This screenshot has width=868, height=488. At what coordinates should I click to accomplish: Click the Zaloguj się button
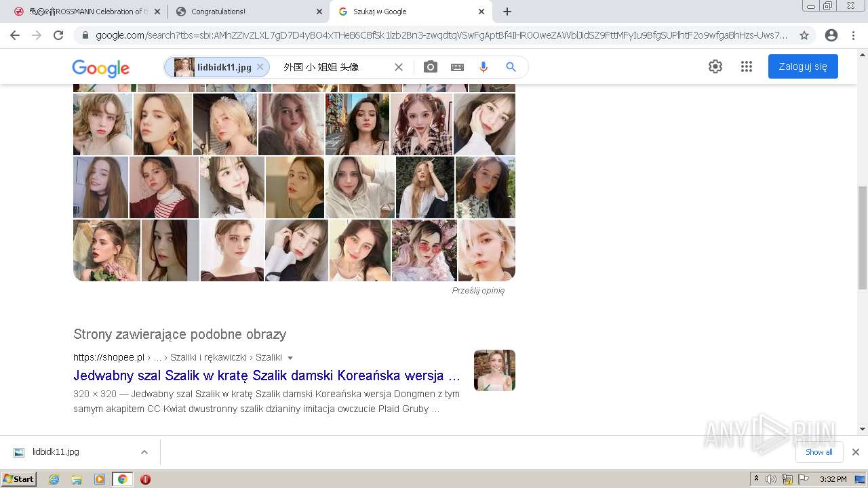tap(802, 66)
